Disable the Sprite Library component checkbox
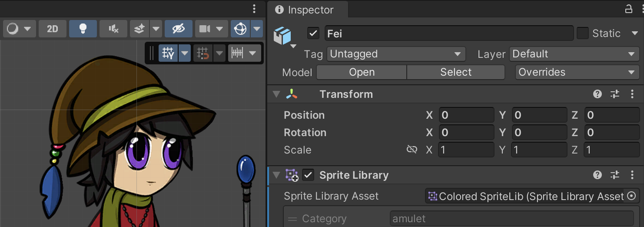This screenshot has width=644, height=227. 308,175
